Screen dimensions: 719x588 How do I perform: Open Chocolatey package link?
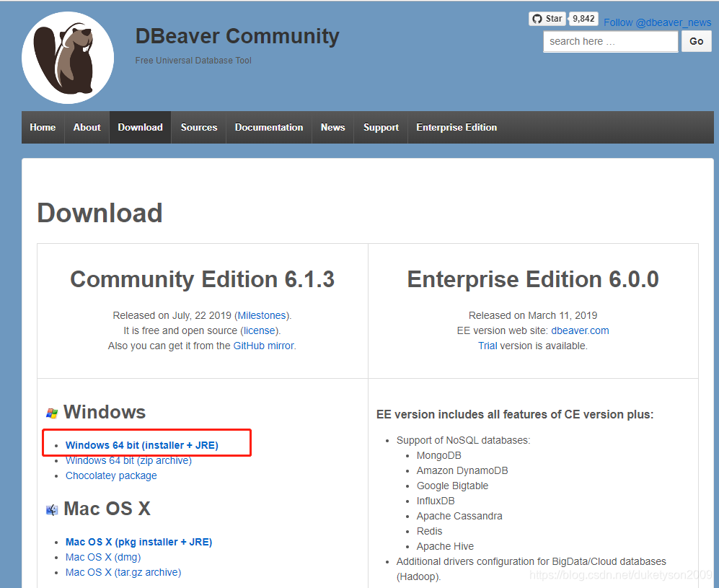[111, 475]
